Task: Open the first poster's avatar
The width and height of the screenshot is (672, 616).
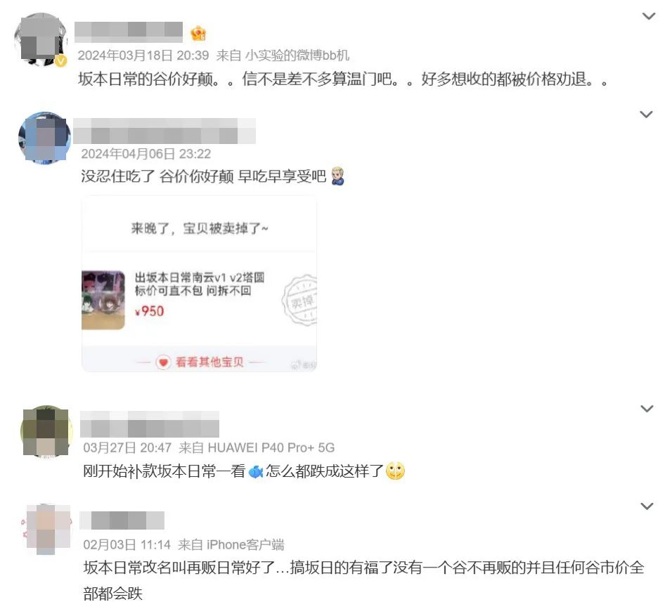Action: pyautogui.click(x=41, y=39)
